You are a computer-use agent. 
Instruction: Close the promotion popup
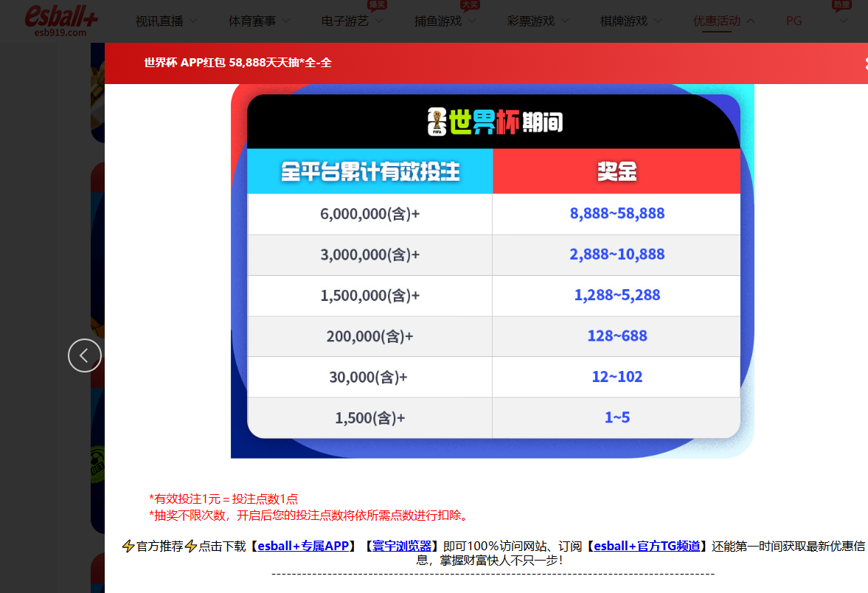pyautogui.click(x=866, y=63)
